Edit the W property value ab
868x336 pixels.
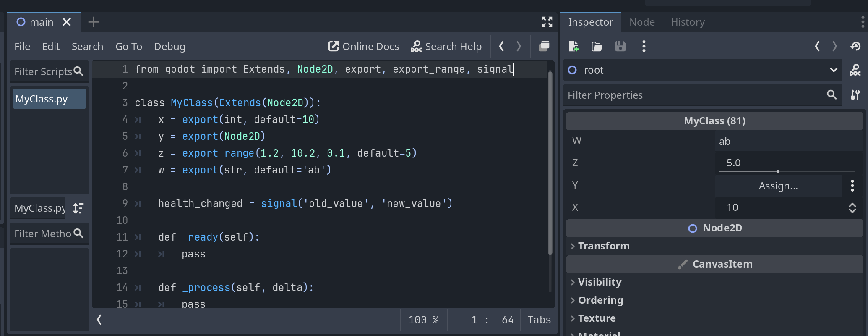(789, 141)
